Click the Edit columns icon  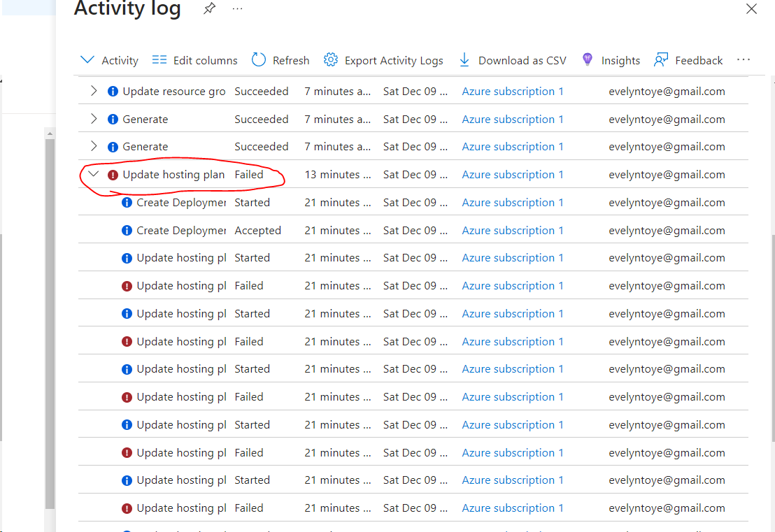coord(157,60)
